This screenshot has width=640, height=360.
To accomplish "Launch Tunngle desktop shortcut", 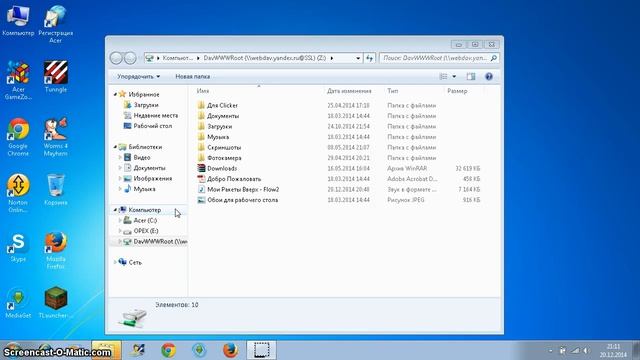I will (56, 76).
